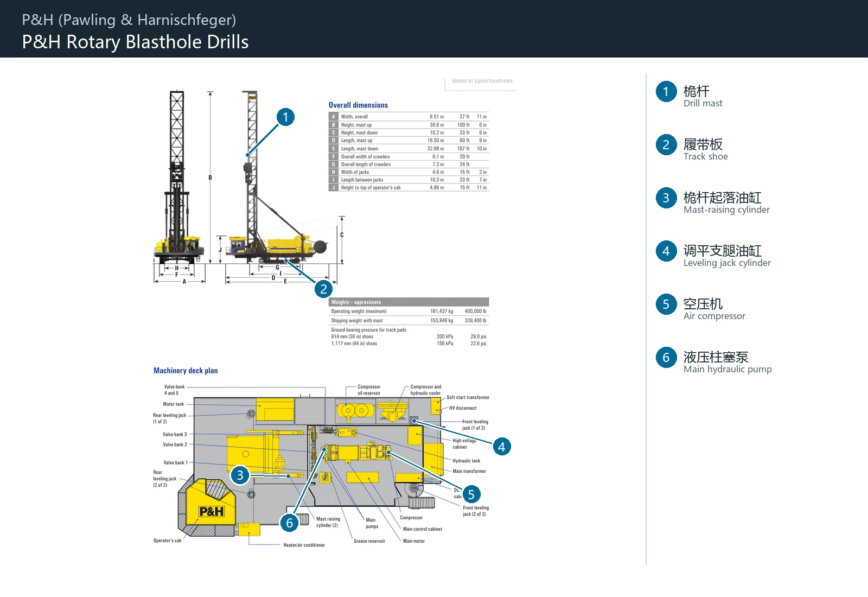
Task: Select callout 3 on the machinery deck plan
Action: 240,475
